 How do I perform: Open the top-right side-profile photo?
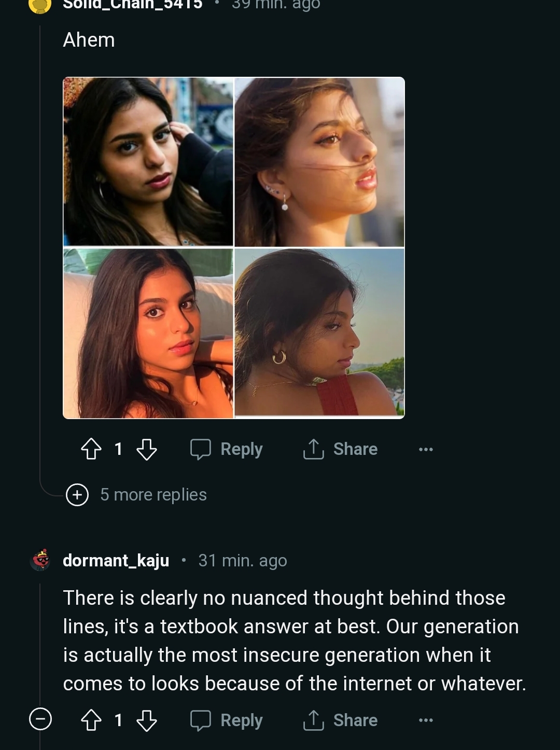[x=319, y=161]
